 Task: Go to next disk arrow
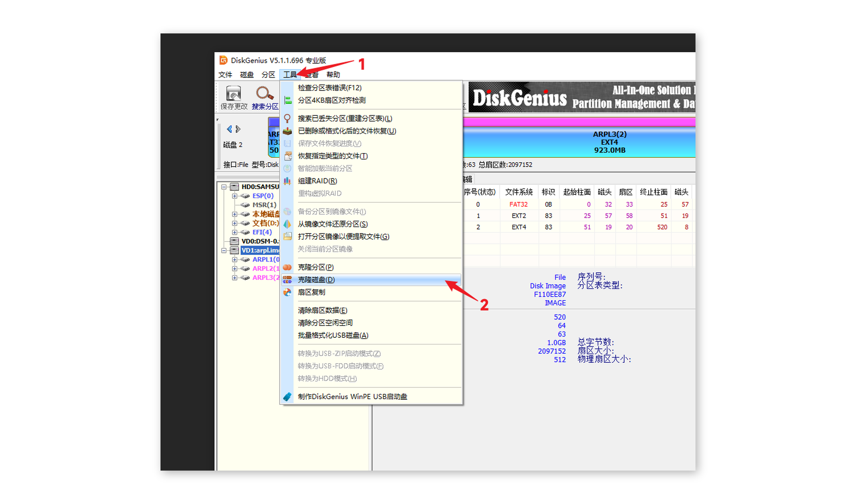tap(238, 129)
